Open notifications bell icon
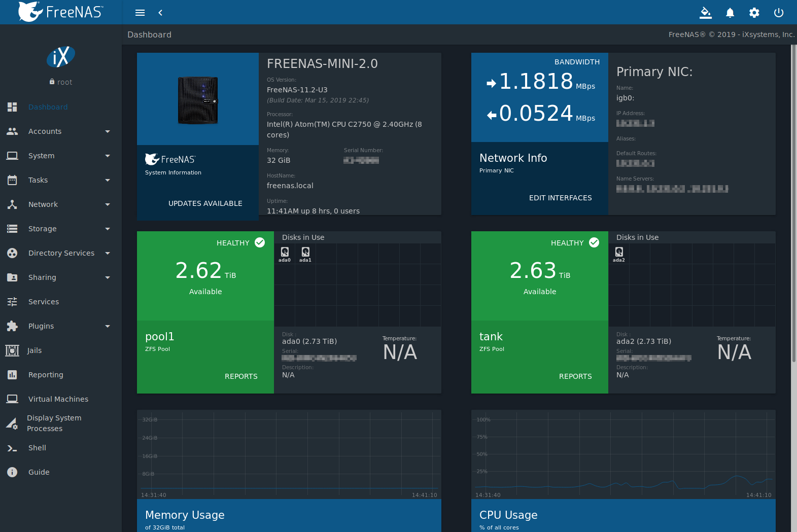This screenshot has width=797, height=532. [730, 13]
